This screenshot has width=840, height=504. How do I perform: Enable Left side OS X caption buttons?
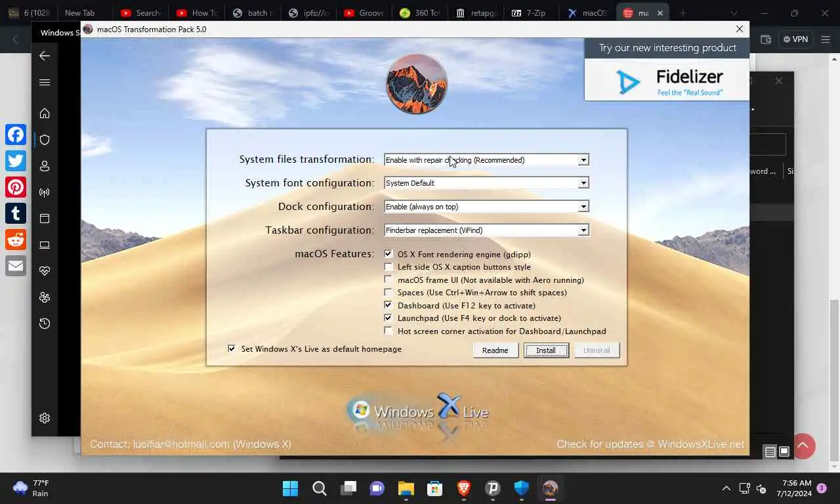388,267
